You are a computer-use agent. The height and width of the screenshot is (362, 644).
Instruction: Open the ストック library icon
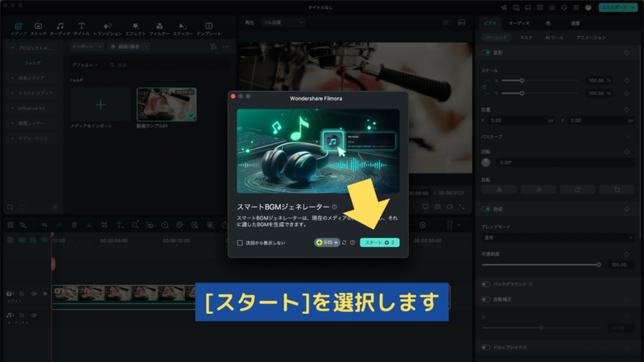click(x=38, y=29)
